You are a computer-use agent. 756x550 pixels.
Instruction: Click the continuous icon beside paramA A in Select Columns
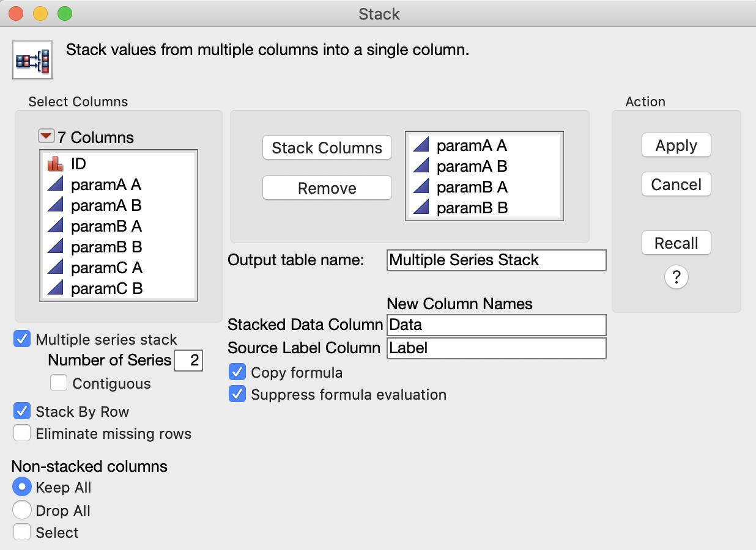[x=56, y=185]
